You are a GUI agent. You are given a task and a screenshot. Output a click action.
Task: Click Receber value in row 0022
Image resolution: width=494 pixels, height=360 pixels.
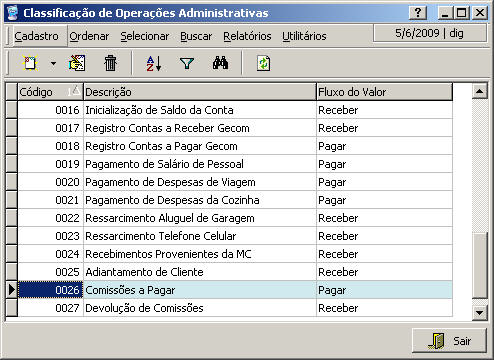[384, 218]
